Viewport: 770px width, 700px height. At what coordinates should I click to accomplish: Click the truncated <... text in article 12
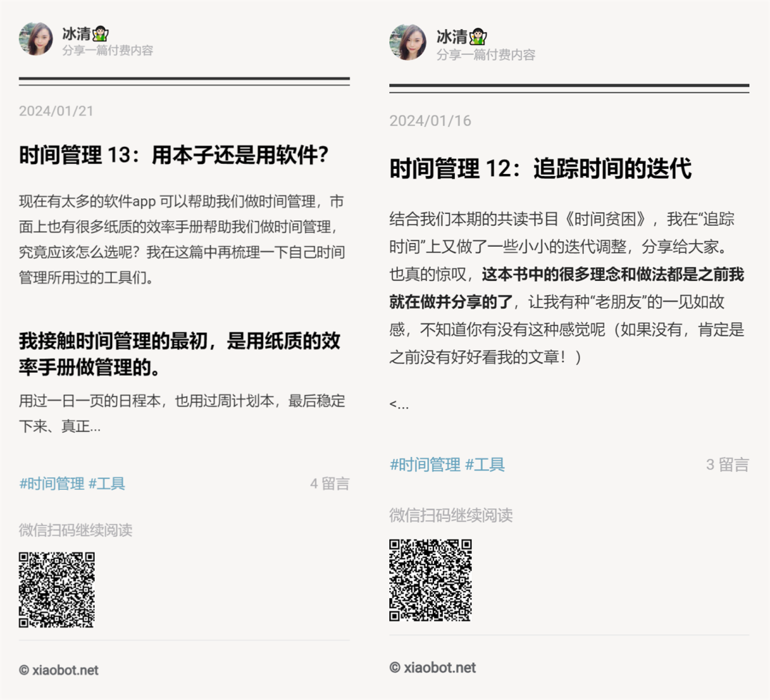(x=399, y=404)
